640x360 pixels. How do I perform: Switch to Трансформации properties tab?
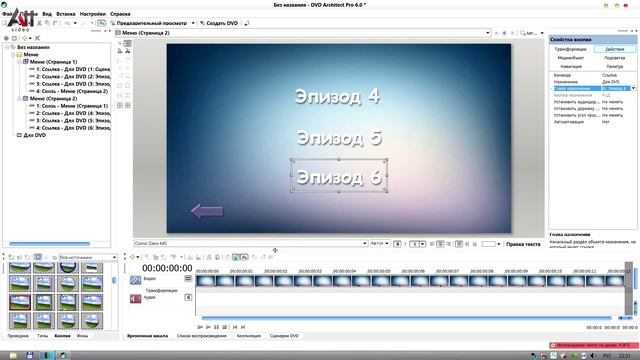571,49
